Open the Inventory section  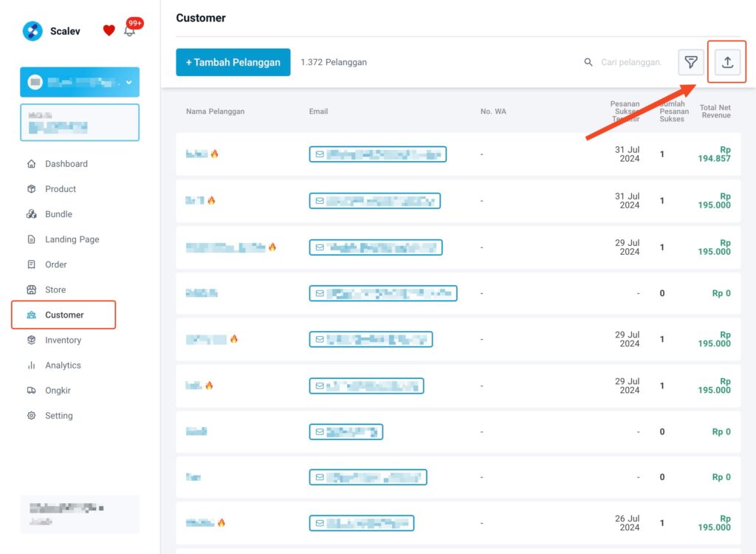63,341
